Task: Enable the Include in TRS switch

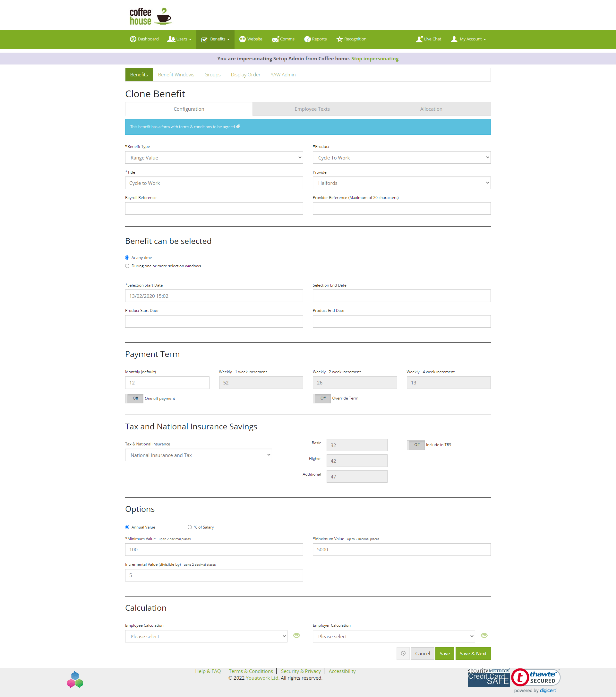Action: 415,445
